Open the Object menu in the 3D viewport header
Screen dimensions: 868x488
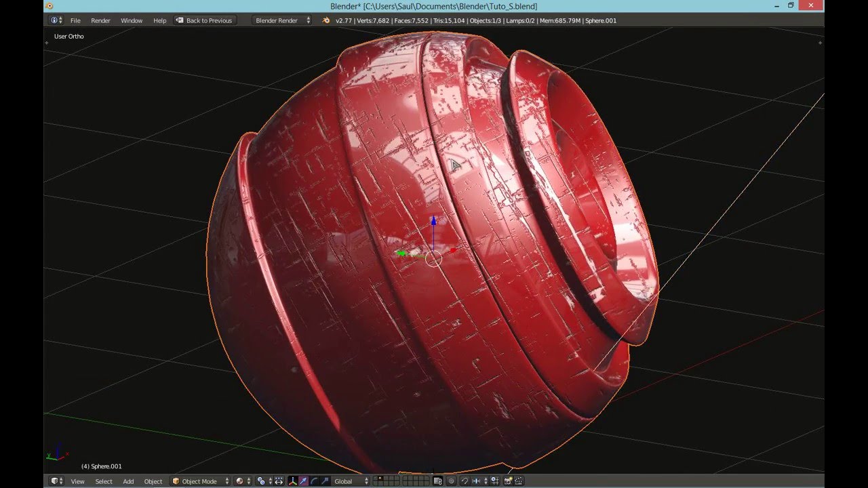(x=153, y=481)
